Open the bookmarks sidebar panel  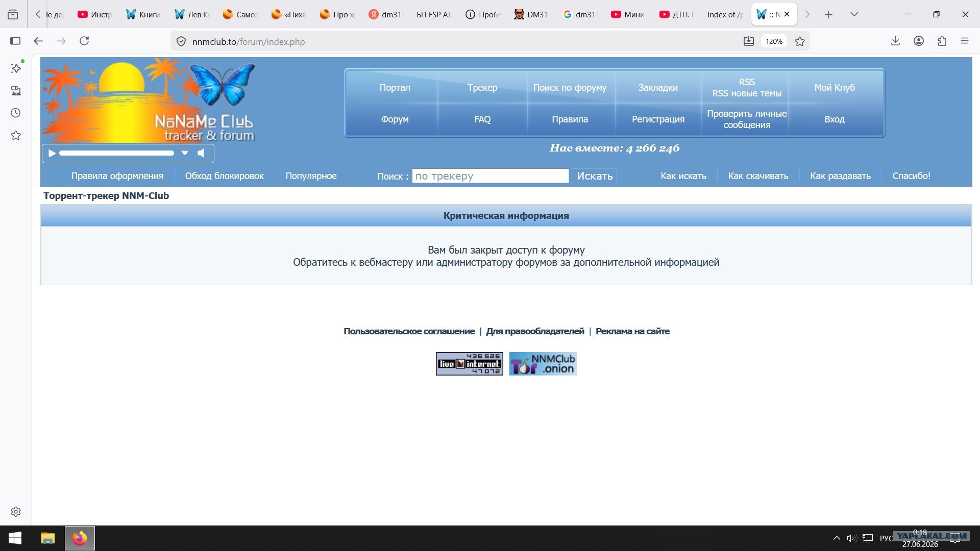(x=16, y=135)
